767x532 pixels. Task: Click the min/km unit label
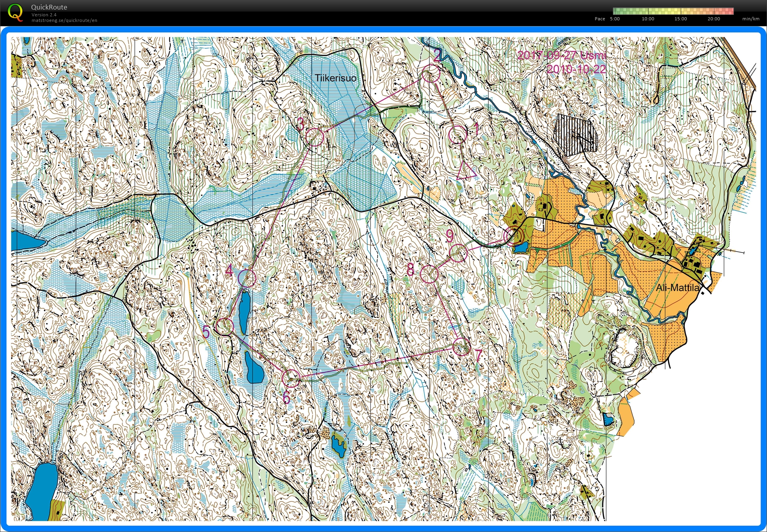(751, 19)
